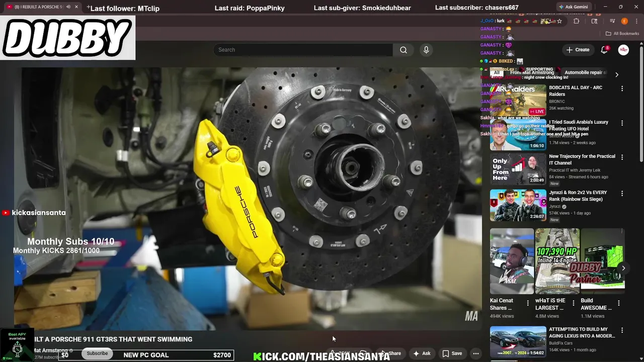Open the Kai Cenat Shares short thumbnail

[x=512, y=261]
